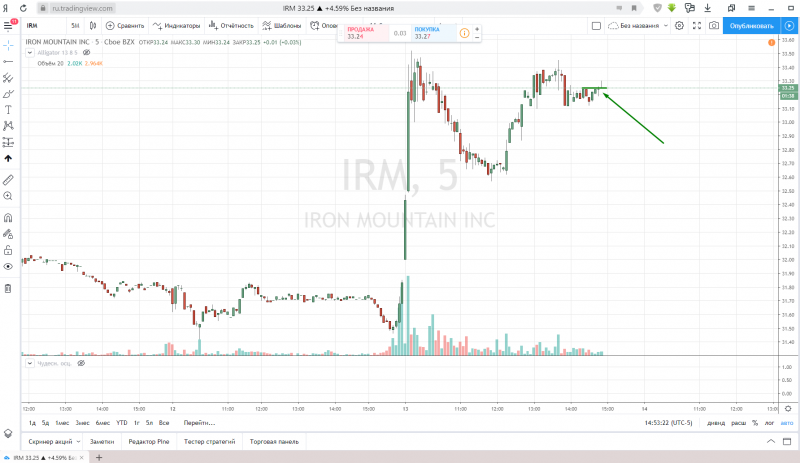Select the crosshair cursor tool

[x=8, y=45]
